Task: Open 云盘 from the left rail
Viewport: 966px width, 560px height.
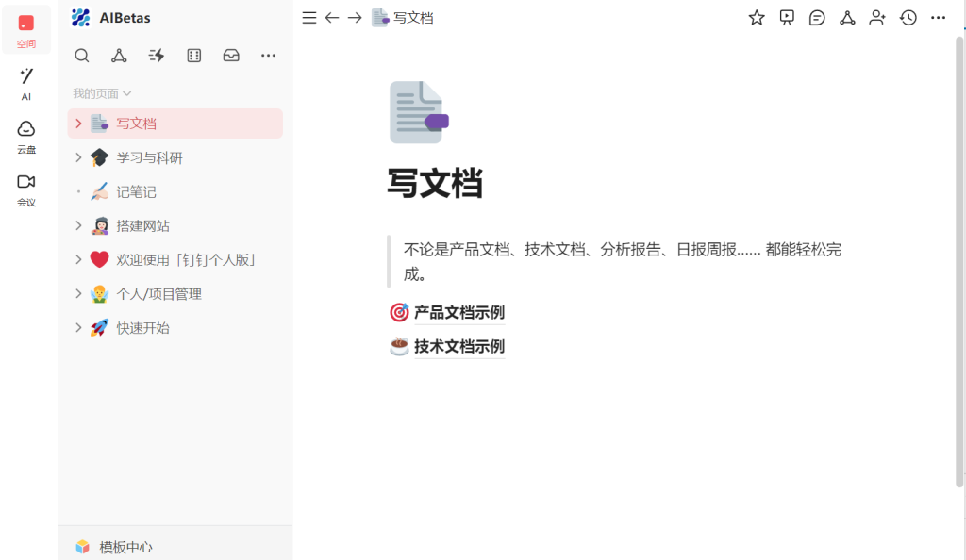Action: tap(25, 135)
